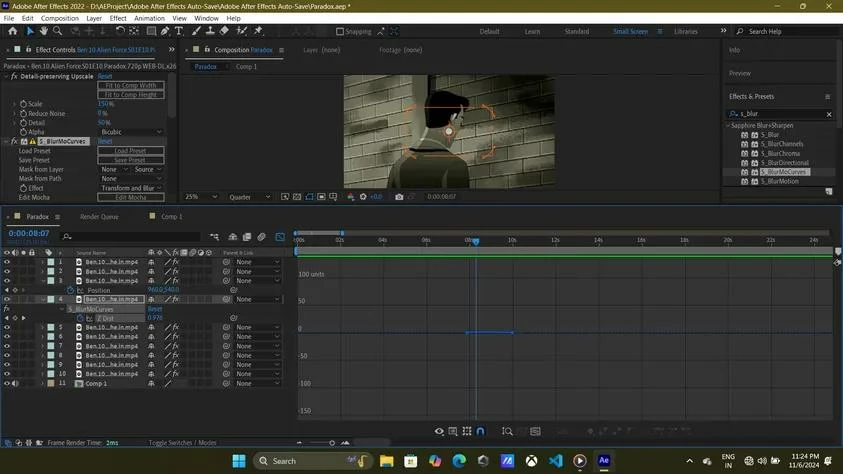The height and width of the screenshot is (474, 843).
Task: Toggle graph editor snap magnet icon
Action: pos(481,431)
